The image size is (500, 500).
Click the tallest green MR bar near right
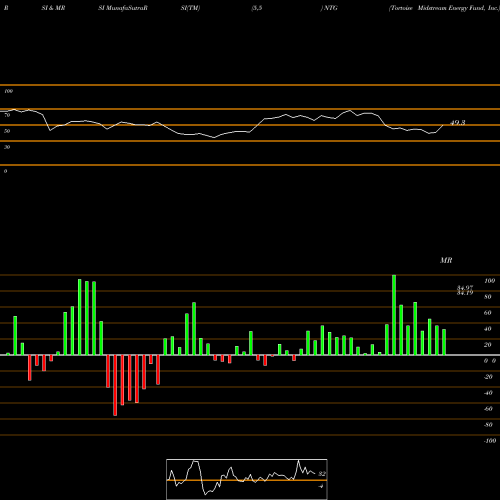[x=394, y=315]
